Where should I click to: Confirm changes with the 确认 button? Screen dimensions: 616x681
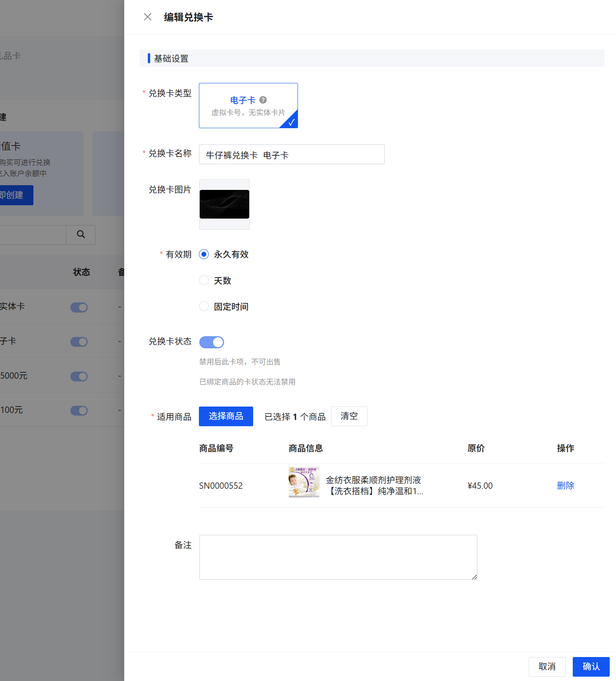pos(591,666)
